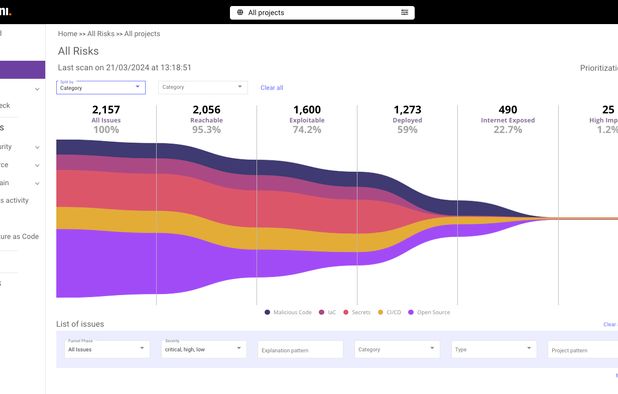Open the Category filter dropdown above the chart
Viewport: 618px width, 394px height.
pyautogui.click(x=203, y=87)
